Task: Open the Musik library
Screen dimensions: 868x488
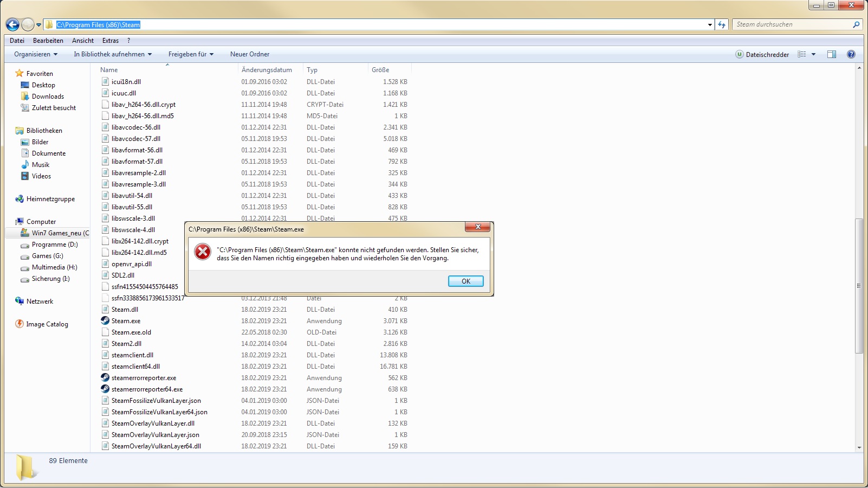Action: (x=41, y=165)
